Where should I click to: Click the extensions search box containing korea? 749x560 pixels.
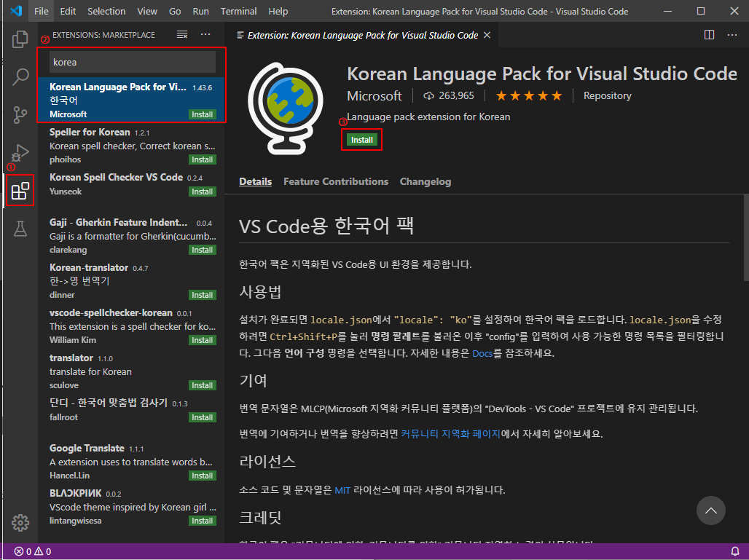tap(133, 62)
